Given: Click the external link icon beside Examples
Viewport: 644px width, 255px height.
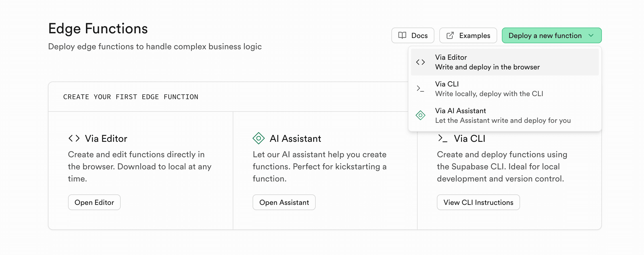Looking at the screenshot, I should tap(450, 35).
